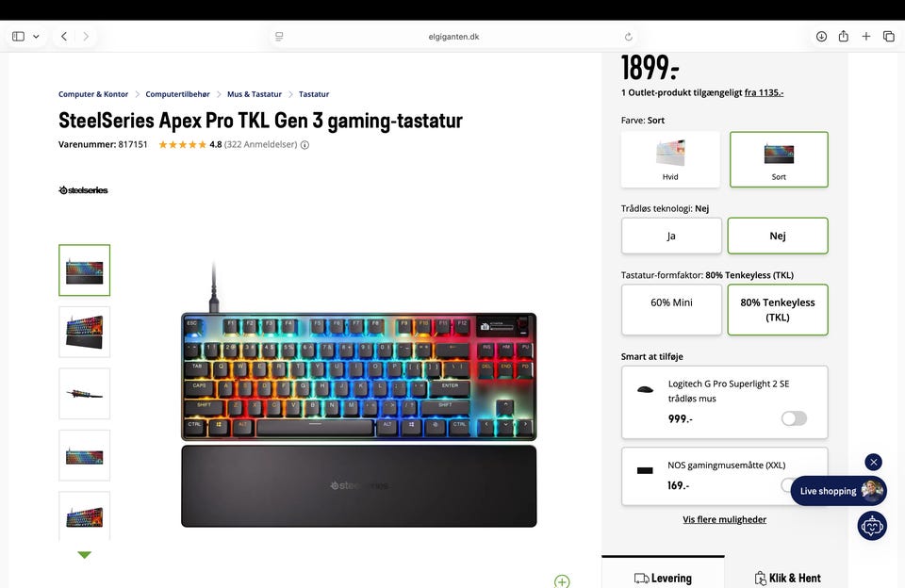Click the info icon next to the review count

(304, 145)
